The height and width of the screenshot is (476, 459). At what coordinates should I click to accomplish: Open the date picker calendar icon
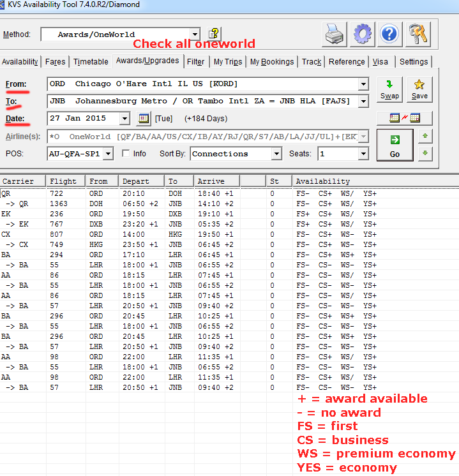144,119
